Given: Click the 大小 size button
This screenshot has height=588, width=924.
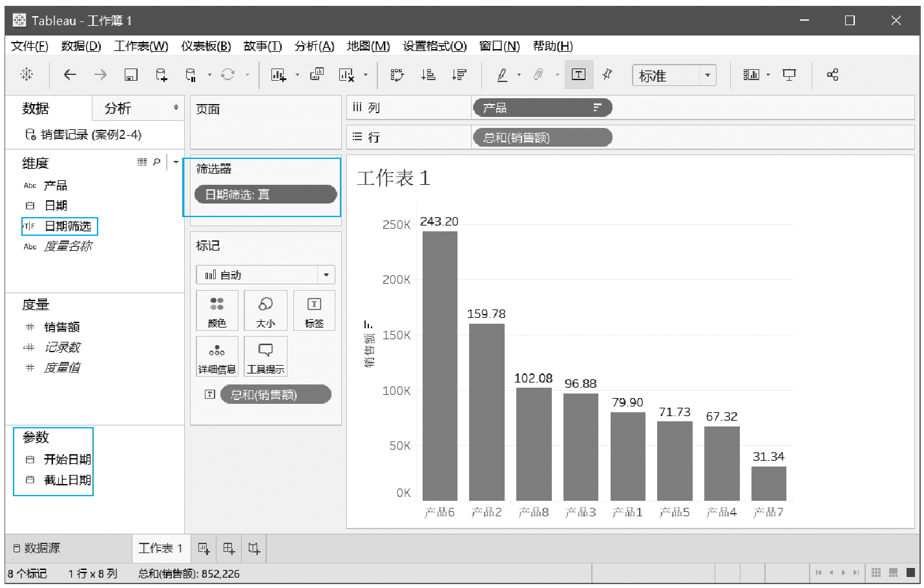Looking at the screenshot, I should [266, 311].
